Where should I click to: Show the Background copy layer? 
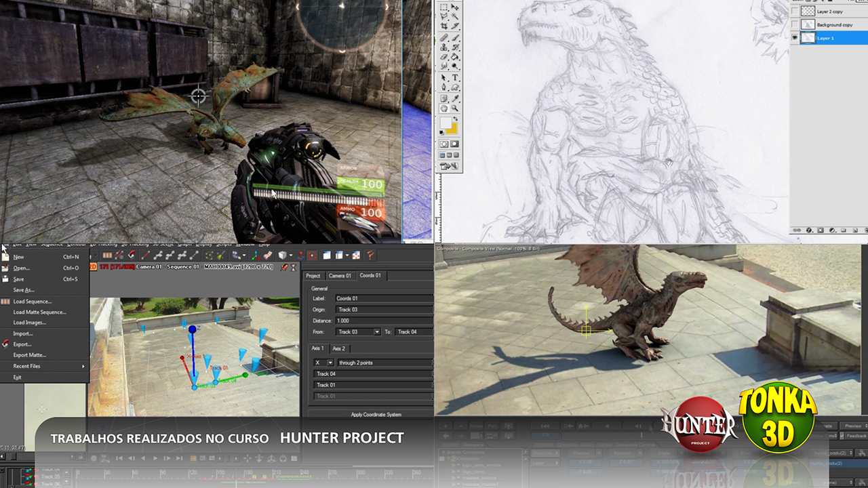(795, 25)
